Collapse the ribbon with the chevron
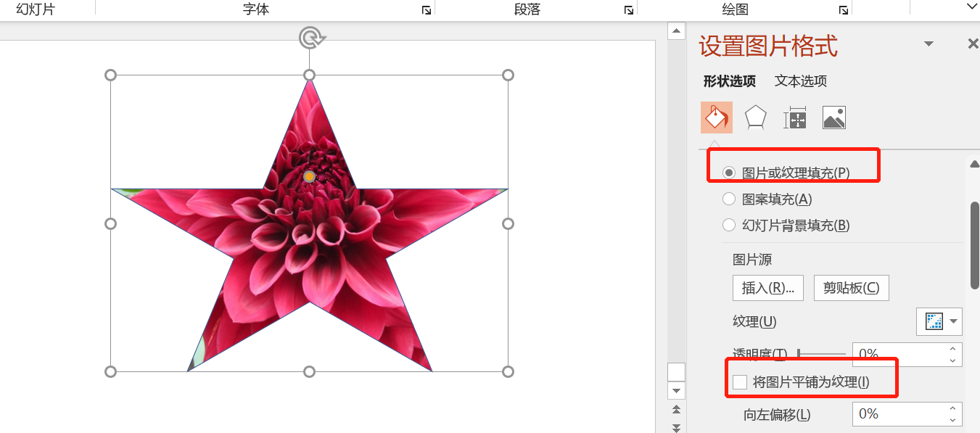This screenshot has width=980, height=433. point(972,7)
